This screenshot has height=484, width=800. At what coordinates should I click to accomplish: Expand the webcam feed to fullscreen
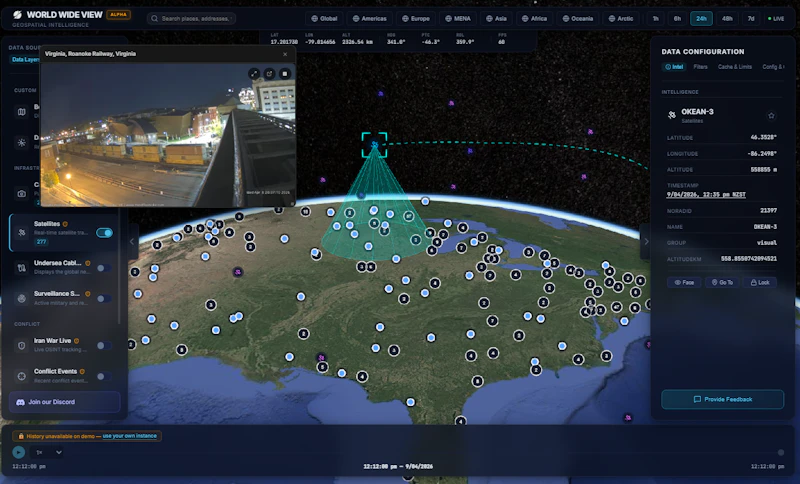254,74
